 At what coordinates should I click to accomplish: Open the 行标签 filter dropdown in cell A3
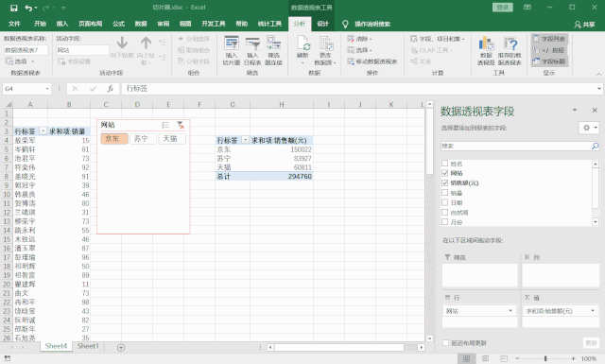pos(43,131)
